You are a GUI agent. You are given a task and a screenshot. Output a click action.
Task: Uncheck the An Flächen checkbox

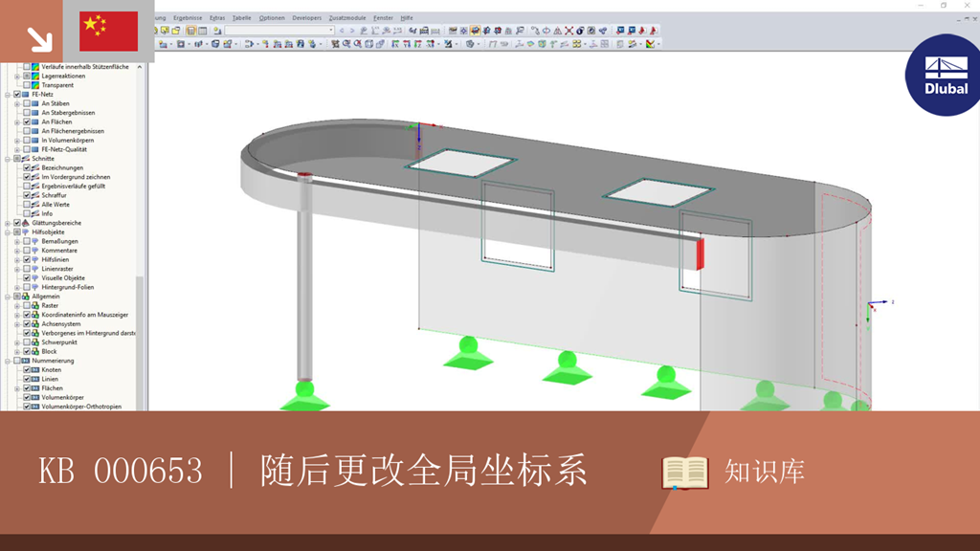coord(27,121)
